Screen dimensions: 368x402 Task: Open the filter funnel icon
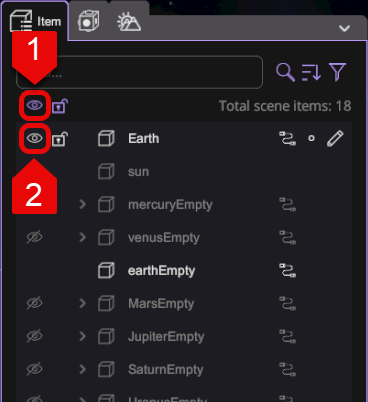337,72
